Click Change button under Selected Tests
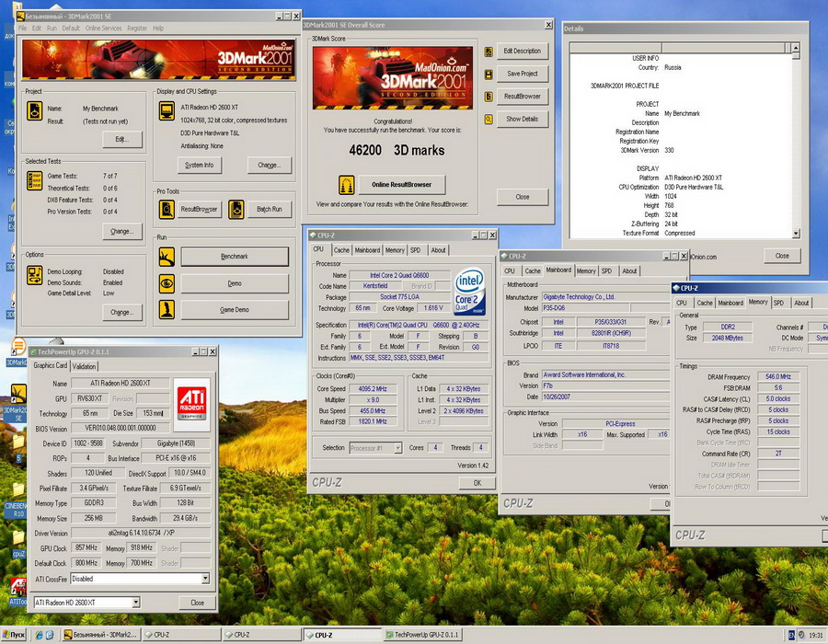Image resolution: width=828 pixels, height=644 pixels. tap(122, 231)
